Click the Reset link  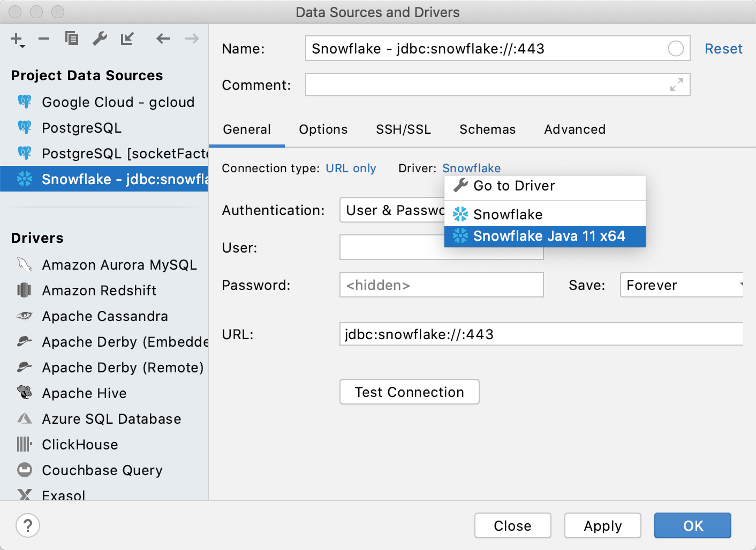(723, 49)
